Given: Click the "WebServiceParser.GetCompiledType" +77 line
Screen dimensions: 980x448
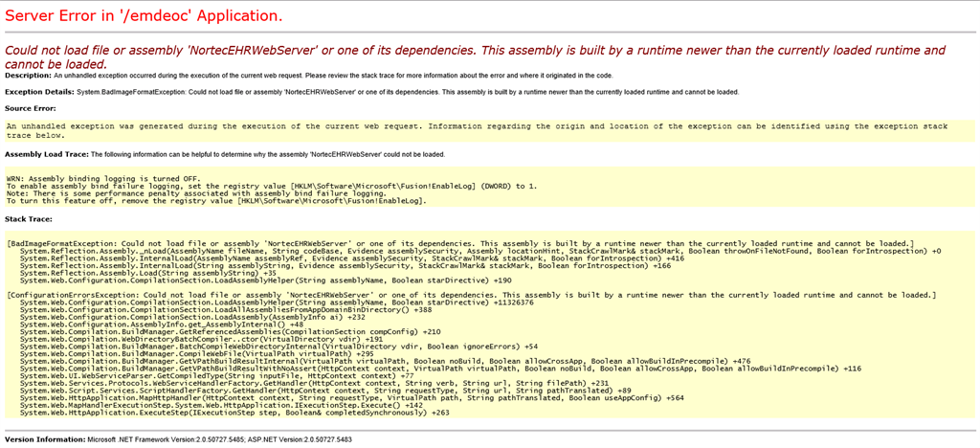Looking at the screenshot, I should (x=217, y=377).
